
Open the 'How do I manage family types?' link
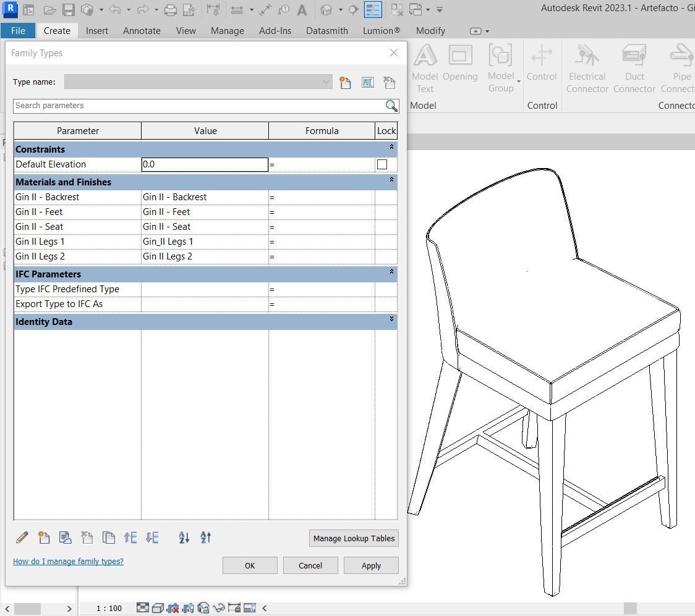pyautogui.click(x=68, y=562)
